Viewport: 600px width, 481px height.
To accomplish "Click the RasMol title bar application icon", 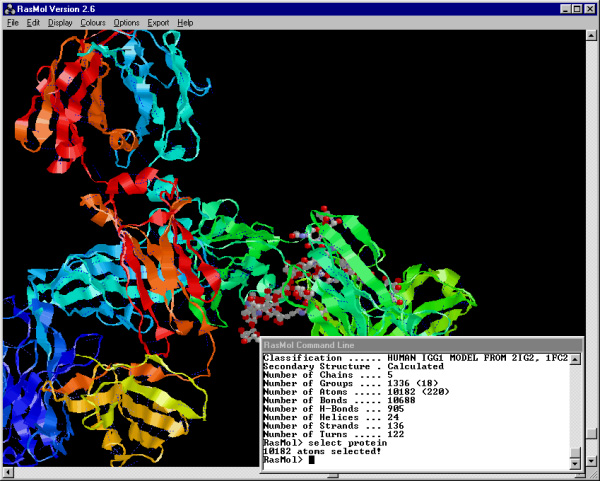I will coord(9,7).
